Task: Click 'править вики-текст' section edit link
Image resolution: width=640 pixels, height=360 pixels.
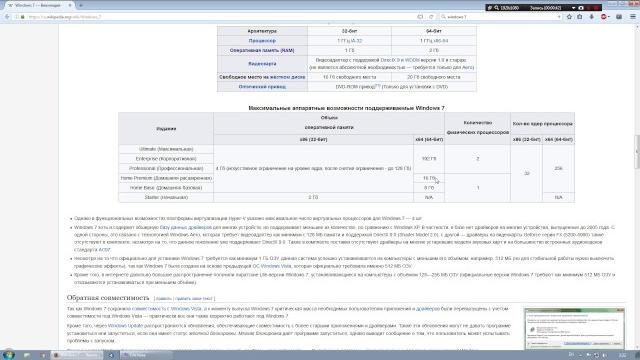Action: (193, 299)
